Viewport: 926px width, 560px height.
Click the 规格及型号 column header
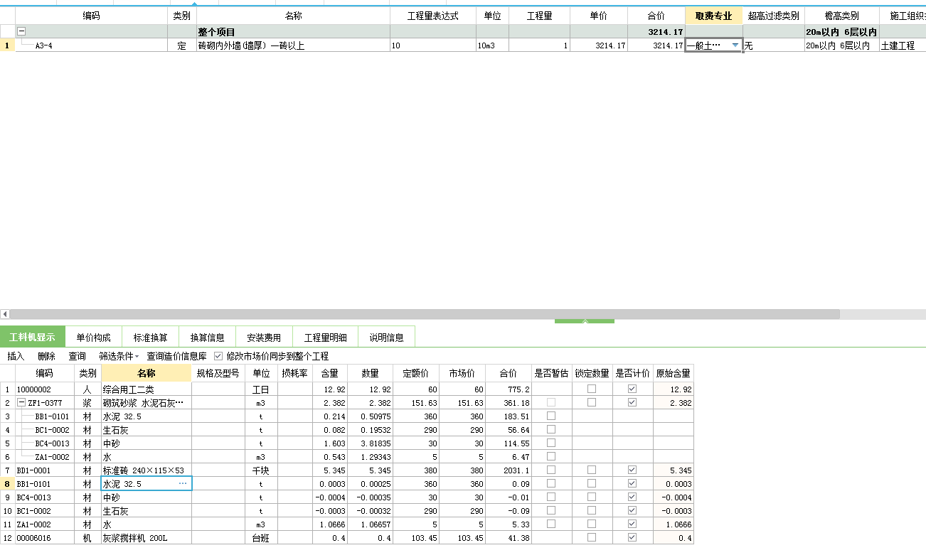pyautogui.click(x=218, y=373)
